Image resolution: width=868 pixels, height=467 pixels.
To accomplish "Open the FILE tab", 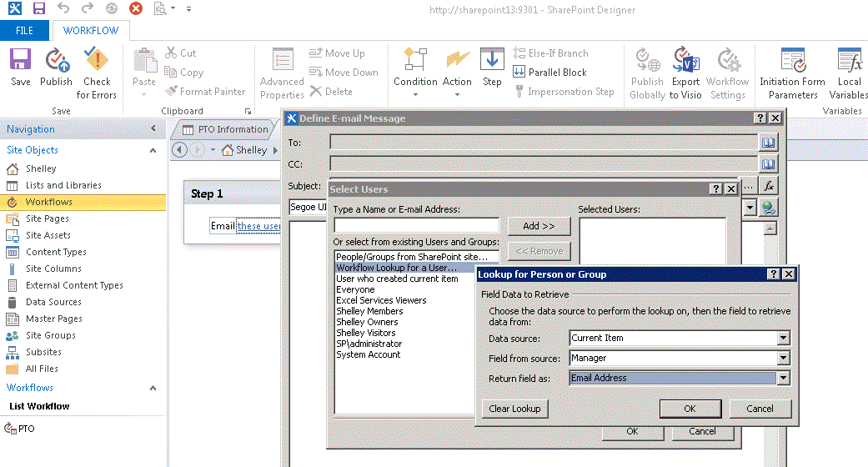I will [24, 31].
